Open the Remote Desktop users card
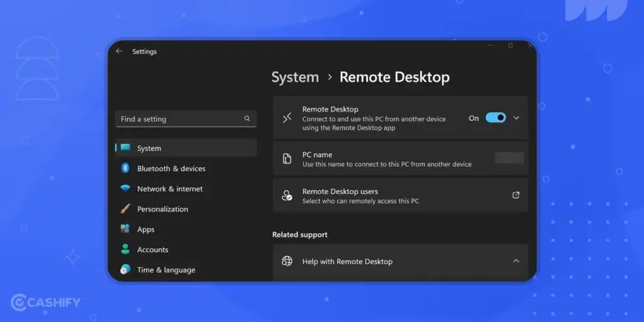 [x=401, y=196]
